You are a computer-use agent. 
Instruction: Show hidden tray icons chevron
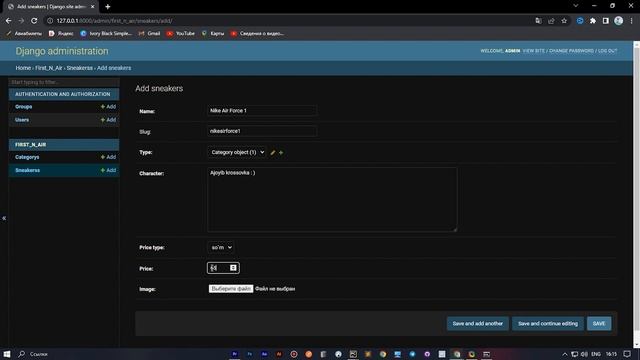tap(565, 354)
